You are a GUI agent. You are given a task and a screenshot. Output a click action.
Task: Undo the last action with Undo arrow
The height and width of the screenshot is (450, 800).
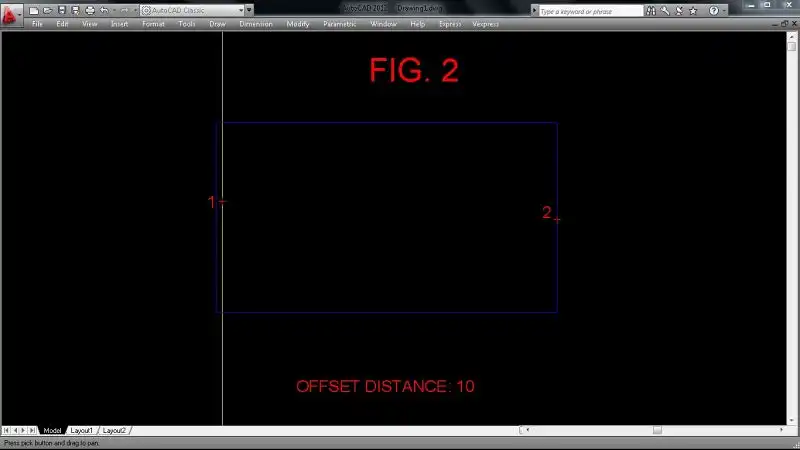click(x=104, y=10)
